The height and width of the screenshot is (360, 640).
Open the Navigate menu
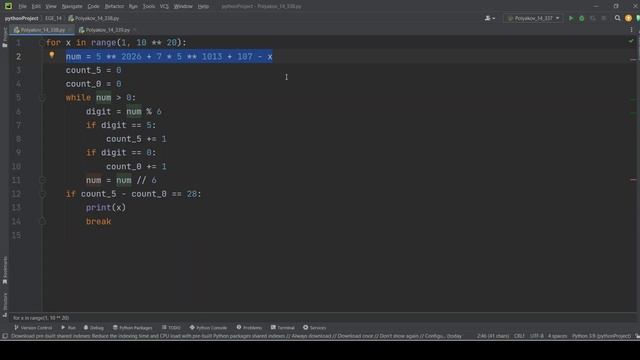[72, 7]
